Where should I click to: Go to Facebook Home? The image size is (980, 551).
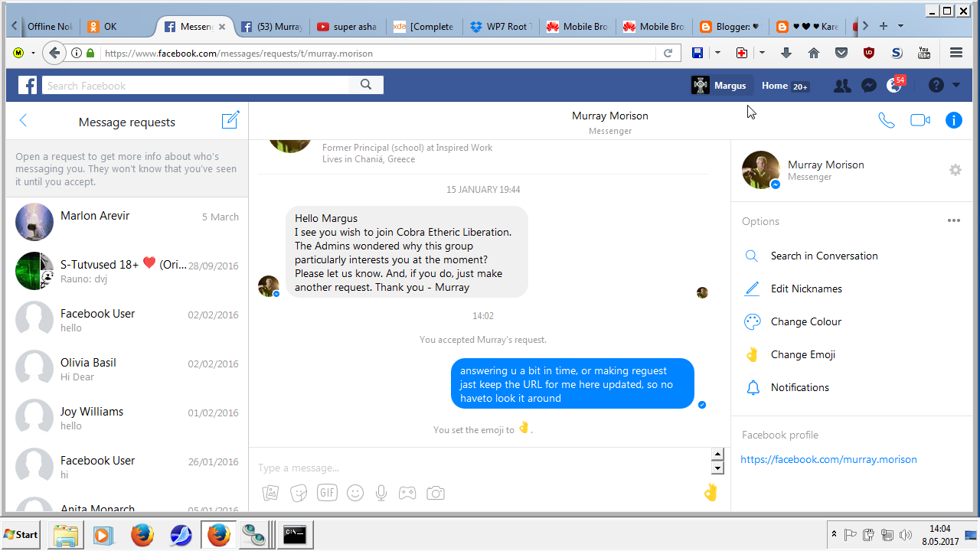775,86
